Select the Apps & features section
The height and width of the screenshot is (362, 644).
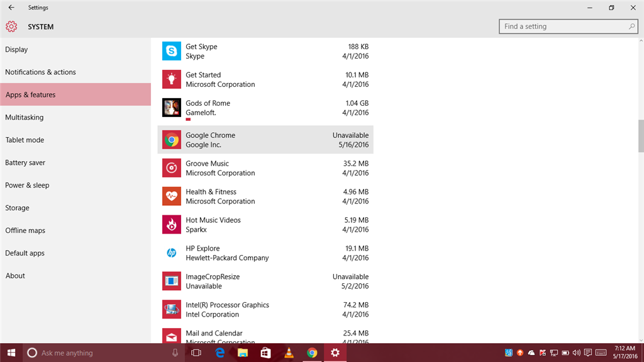[75, 94]
